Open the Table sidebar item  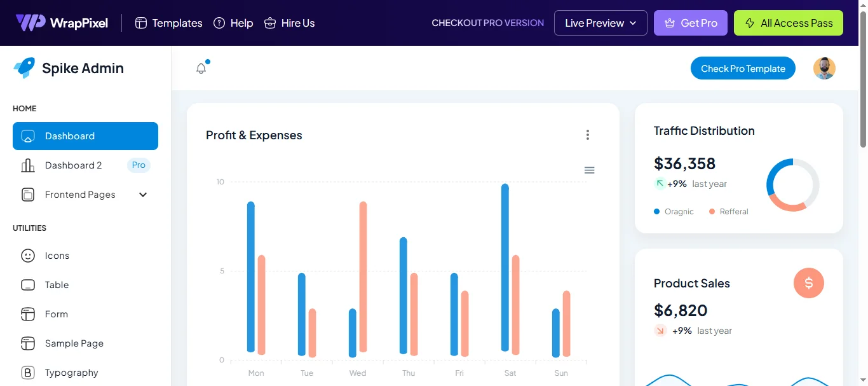pyautogui.click(x=57, y=285)
